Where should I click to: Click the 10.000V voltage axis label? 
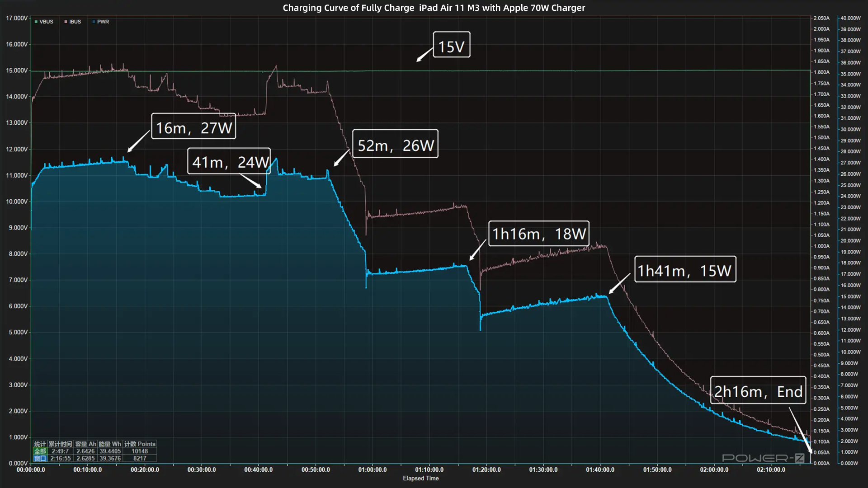coord(17,202)
